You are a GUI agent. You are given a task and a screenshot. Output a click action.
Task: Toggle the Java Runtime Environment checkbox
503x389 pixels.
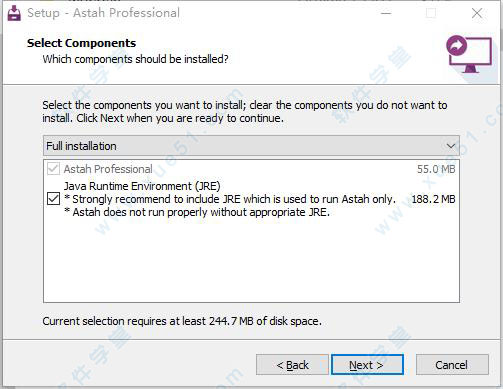coord(53,199)
